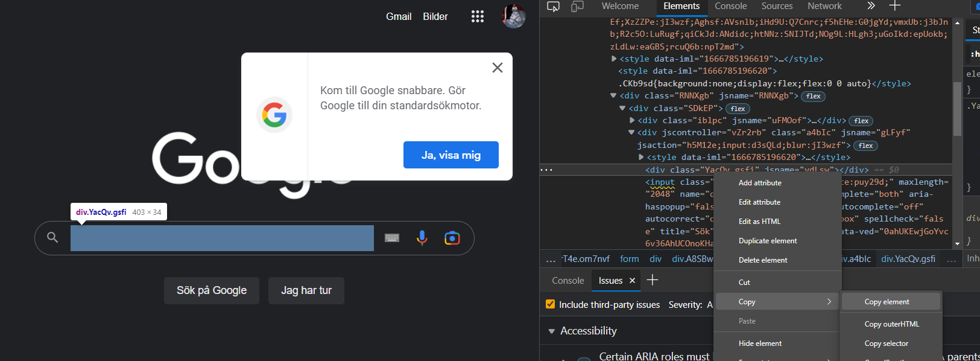Screen dimensions: 980x361
Task: Toggle Include third-party issues checkbox
Action: [x=550, y=304]
